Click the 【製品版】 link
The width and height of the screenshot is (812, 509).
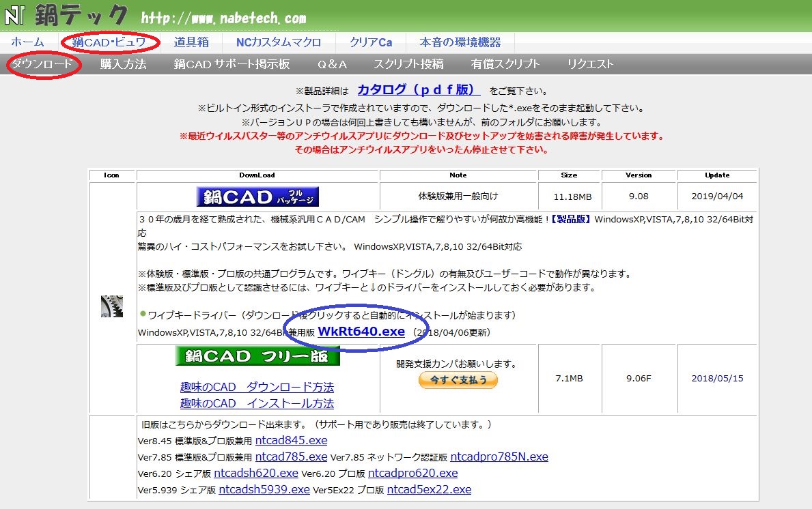pyautogui.click(x=570, y=219)
